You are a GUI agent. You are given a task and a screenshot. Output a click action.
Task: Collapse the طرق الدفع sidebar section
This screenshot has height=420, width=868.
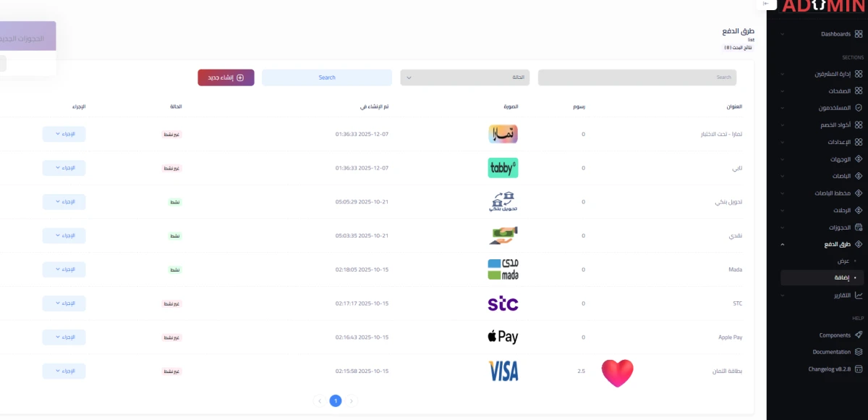pyautogui.click(x=782, y=244)
